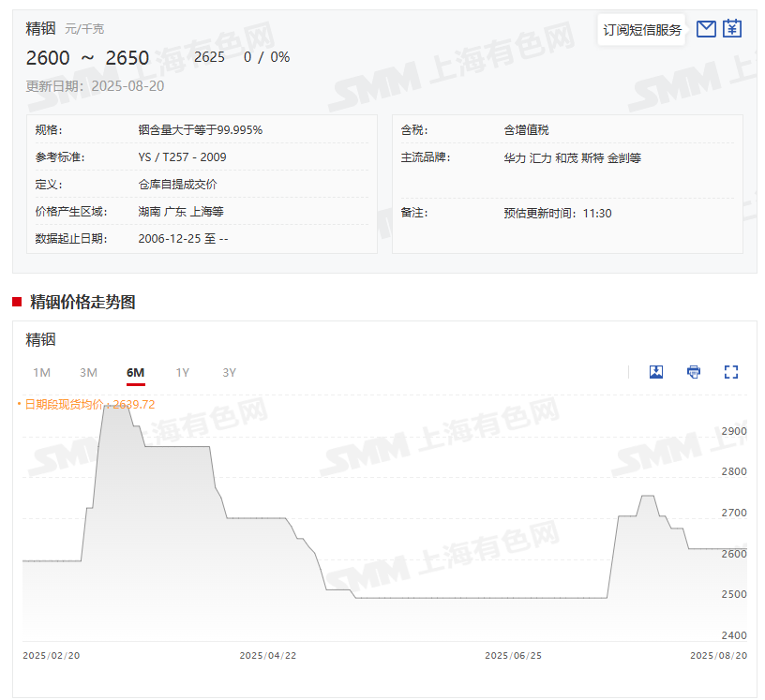Select the 3M time range tab
Image resolution: width=765 pixels, height=700 pixels.
coord(88,373)
